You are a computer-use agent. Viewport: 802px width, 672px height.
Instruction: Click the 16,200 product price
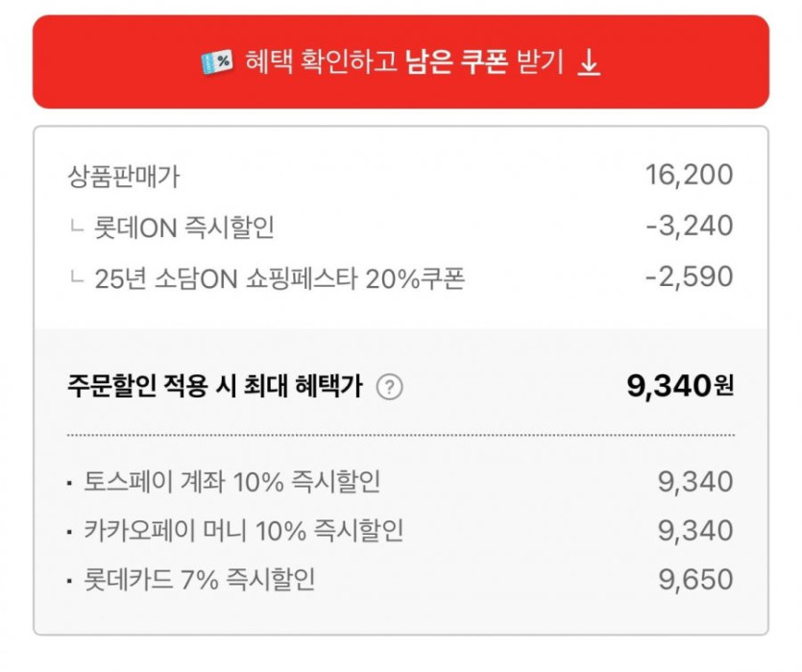click(690, 176)
